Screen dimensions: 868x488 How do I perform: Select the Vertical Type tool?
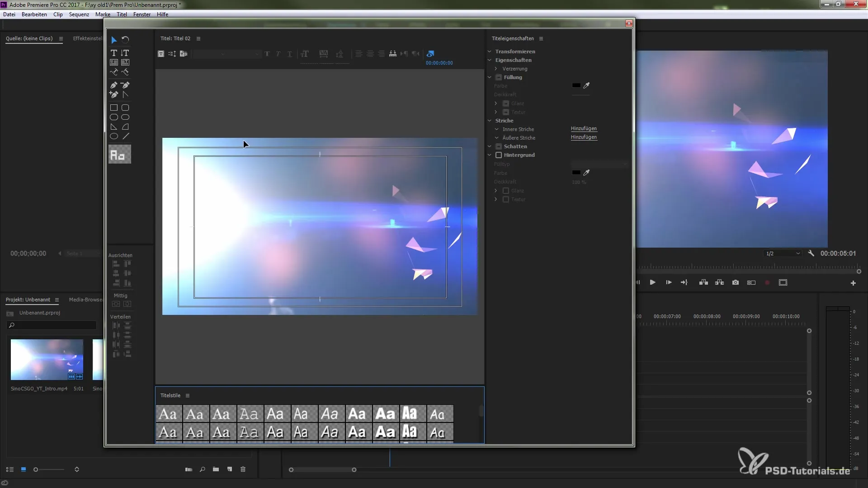[125, 53]
